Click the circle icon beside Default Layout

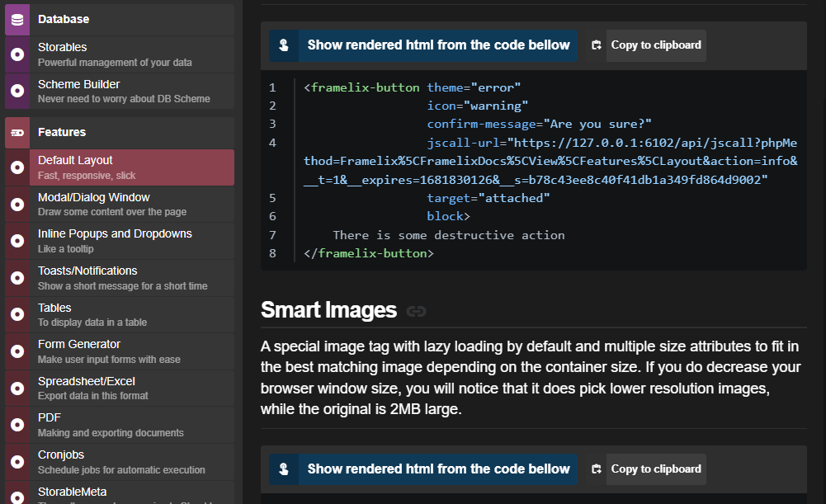pos(17,167)
